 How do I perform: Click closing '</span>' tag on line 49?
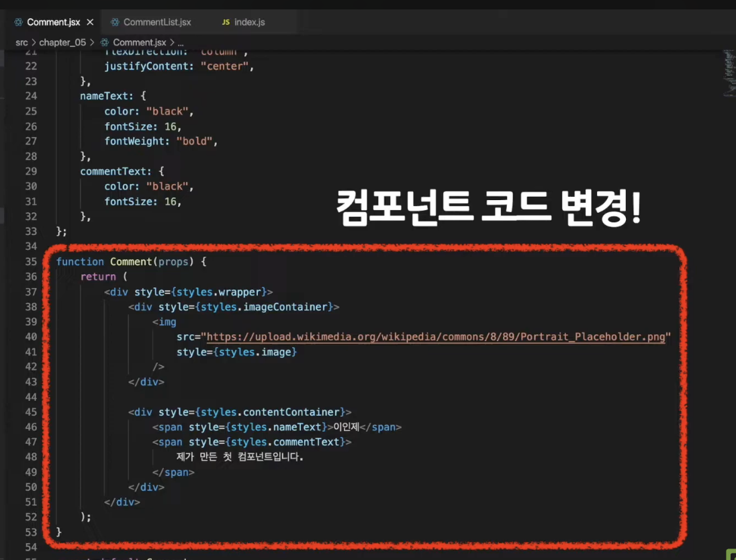click(x=173, y=472)
